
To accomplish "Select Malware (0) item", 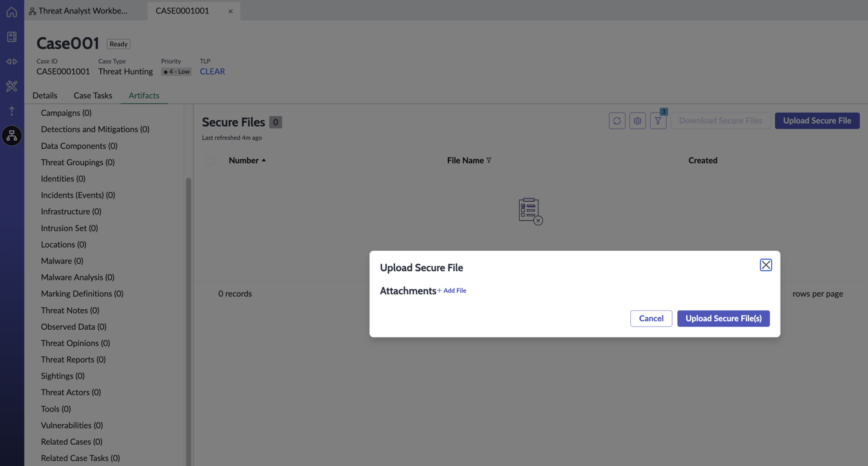I will coord(62,261).
